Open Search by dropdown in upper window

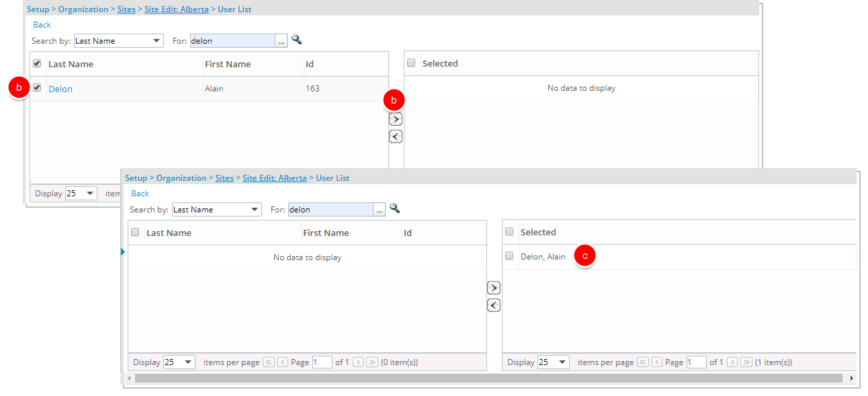(118, 41)
